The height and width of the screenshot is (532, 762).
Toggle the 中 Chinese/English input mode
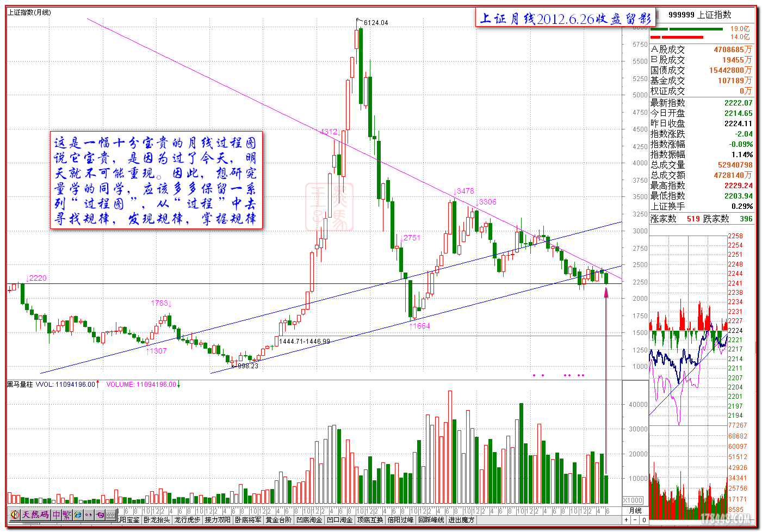click(57, 515)
